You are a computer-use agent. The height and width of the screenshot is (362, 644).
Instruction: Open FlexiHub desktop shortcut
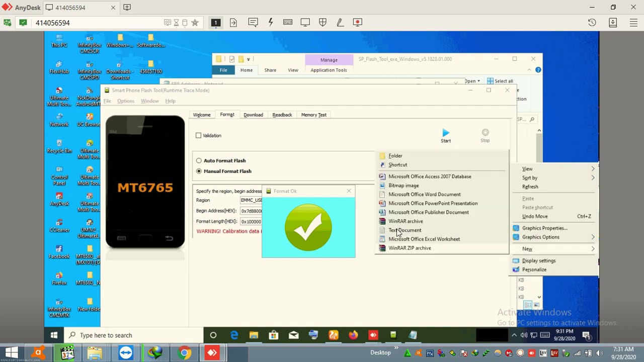(x=59, y=68)
